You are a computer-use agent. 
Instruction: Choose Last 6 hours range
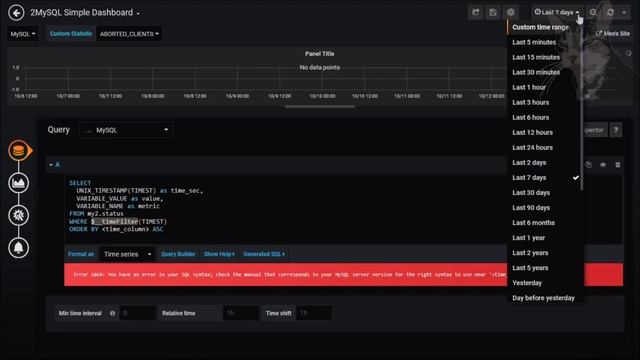pyautogui.click(x=543, y=118)
